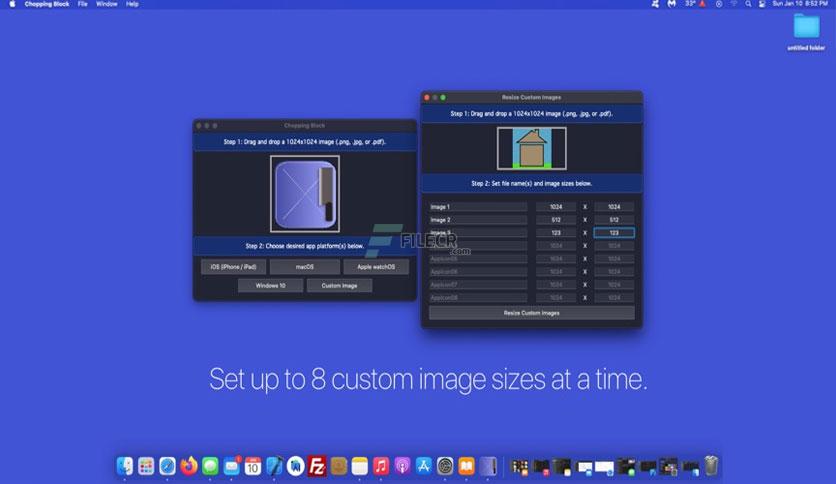Edit Image 1 height field showing 1024
The image size is (836, 484).
point(614,207)
